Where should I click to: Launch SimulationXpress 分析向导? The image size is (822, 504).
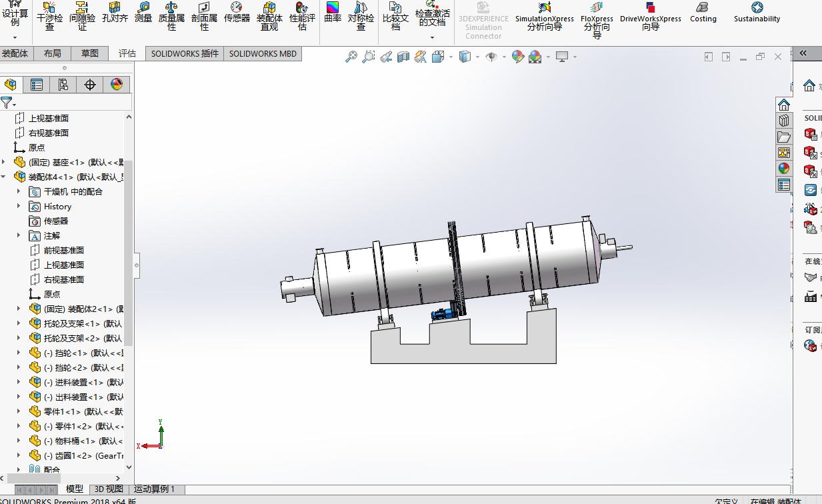click(x=544, y=16)
